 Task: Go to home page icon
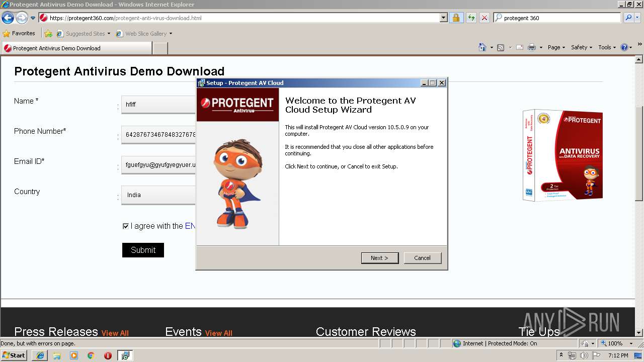click(482, 47)
